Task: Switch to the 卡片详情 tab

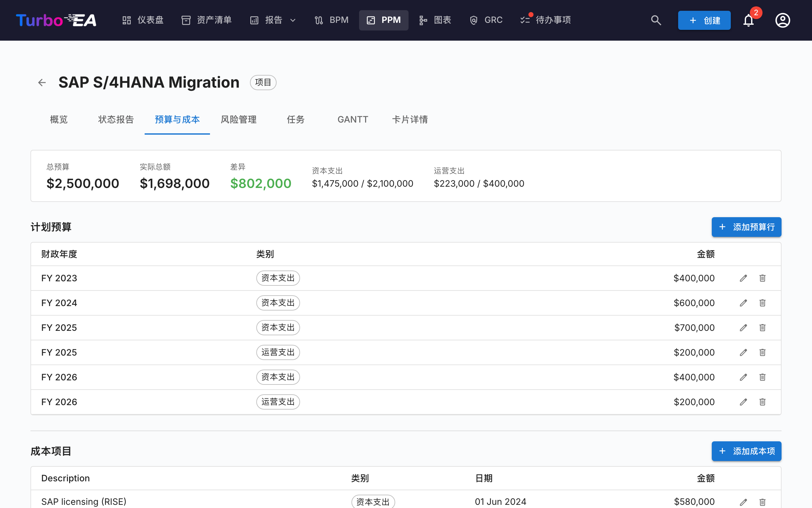Action: click(x=410, y=120)
